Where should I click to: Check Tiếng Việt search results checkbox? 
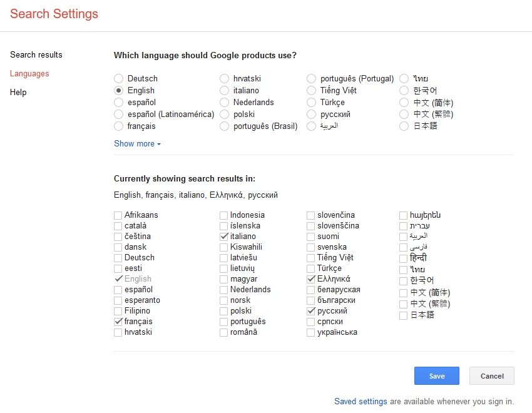tap(310, 258)
